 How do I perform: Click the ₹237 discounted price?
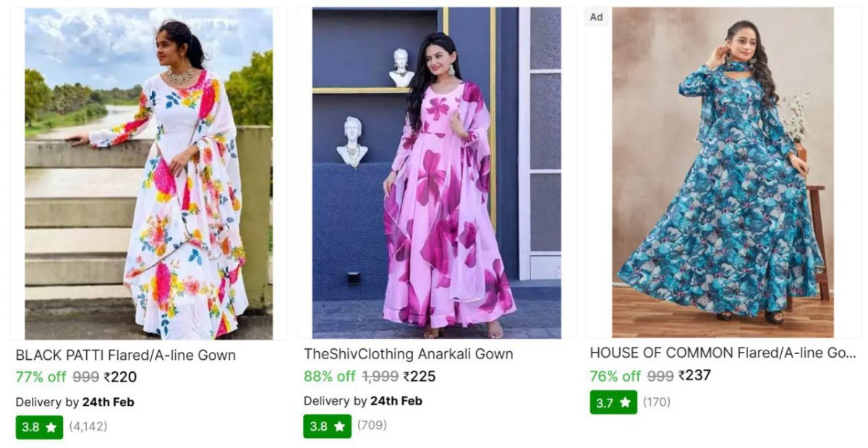click(694, 375)
